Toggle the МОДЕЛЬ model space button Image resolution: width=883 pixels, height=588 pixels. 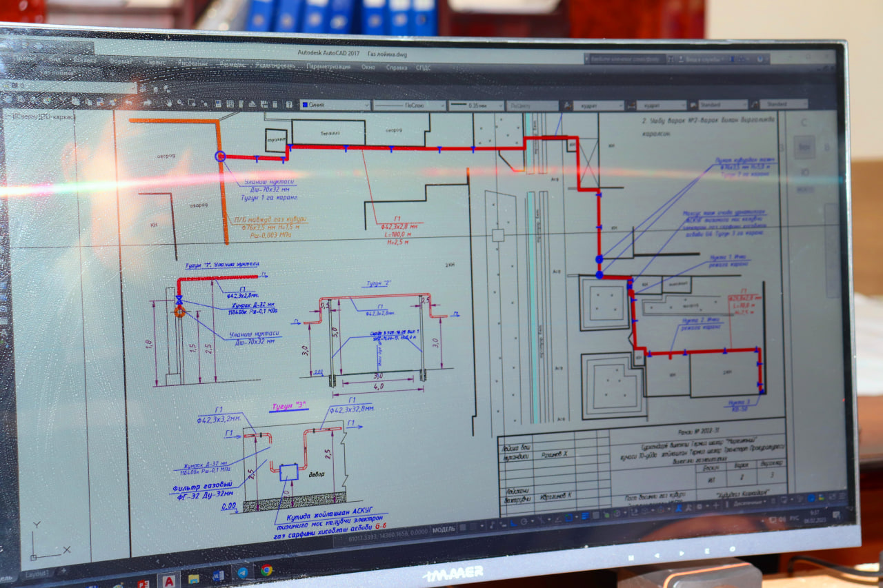[444, 530]
